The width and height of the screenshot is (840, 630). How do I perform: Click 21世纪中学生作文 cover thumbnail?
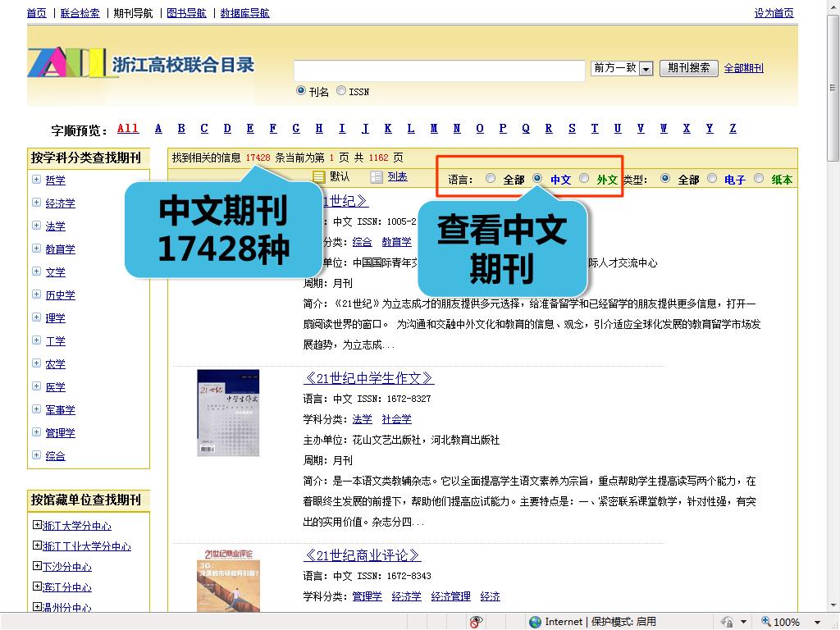[x=228, y=413]
